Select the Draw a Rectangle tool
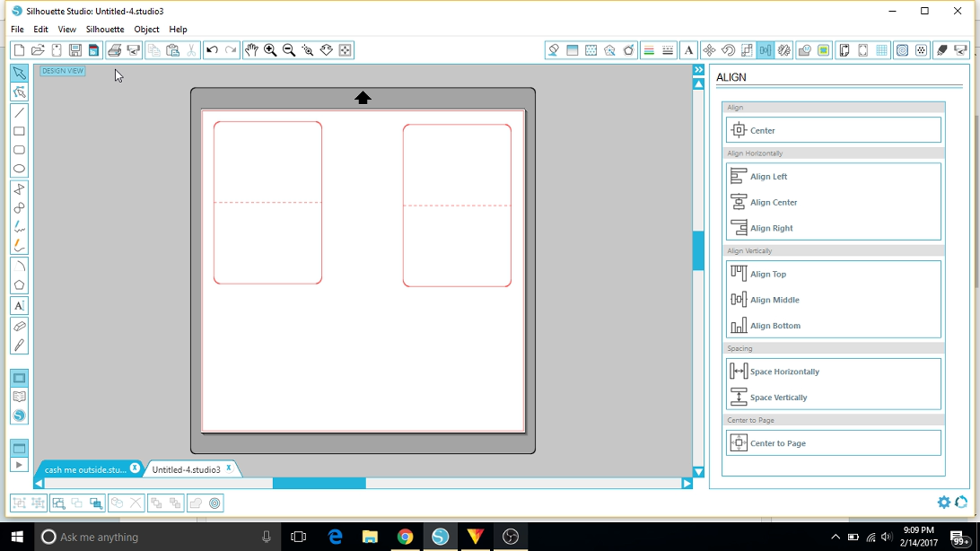Image resolution: width=980 pixels, height=551 pixels. pos(20,131)
